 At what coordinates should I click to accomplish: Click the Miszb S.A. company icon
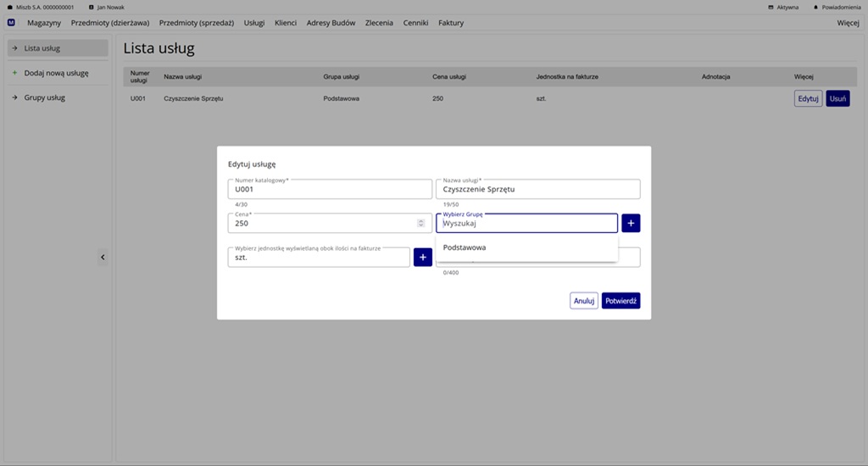pos(9,7)
